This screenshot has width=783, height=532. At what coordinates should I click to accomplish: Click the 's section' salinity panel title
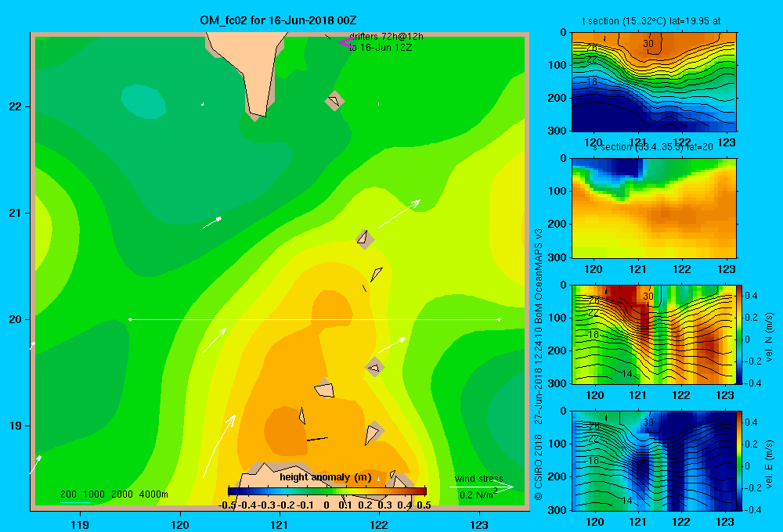653,147
